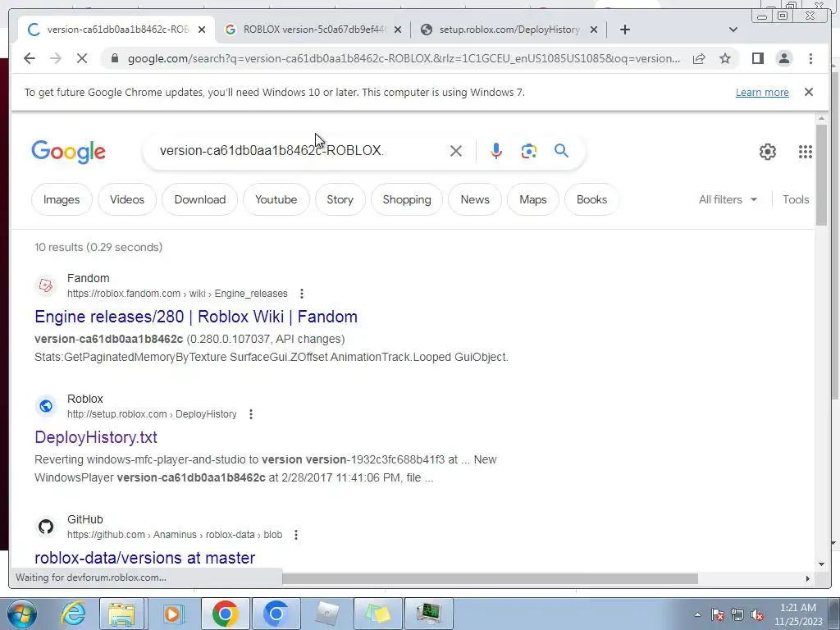Image resolution: width=840 pixels, height=630 pixels.
Task: Open roblox-data/versions at master result
Action: [x=144, y=558]
